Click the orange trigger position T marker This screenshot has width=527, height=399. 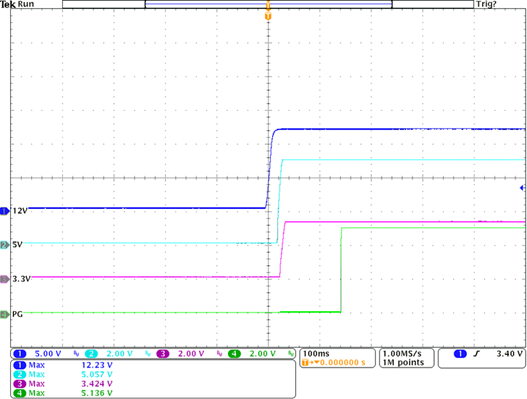pyautogui.click(x=268, y=16)
